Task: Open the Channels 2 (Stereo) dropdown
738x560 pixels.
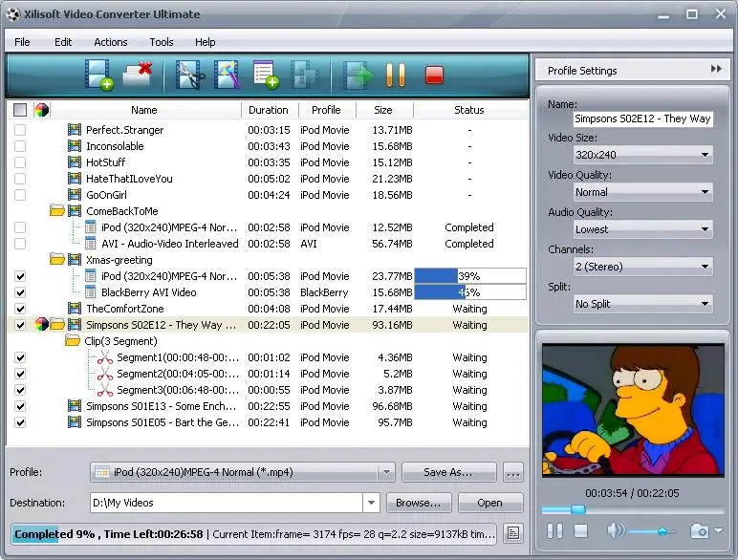Action: click(643, 267)
